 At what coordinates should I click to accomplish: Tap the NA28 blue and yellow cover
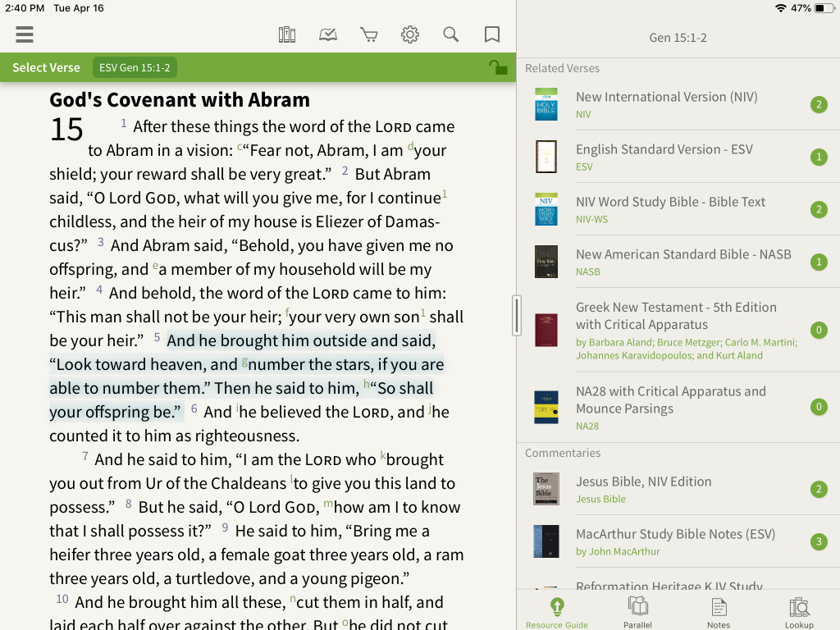[x=546, y=407]
